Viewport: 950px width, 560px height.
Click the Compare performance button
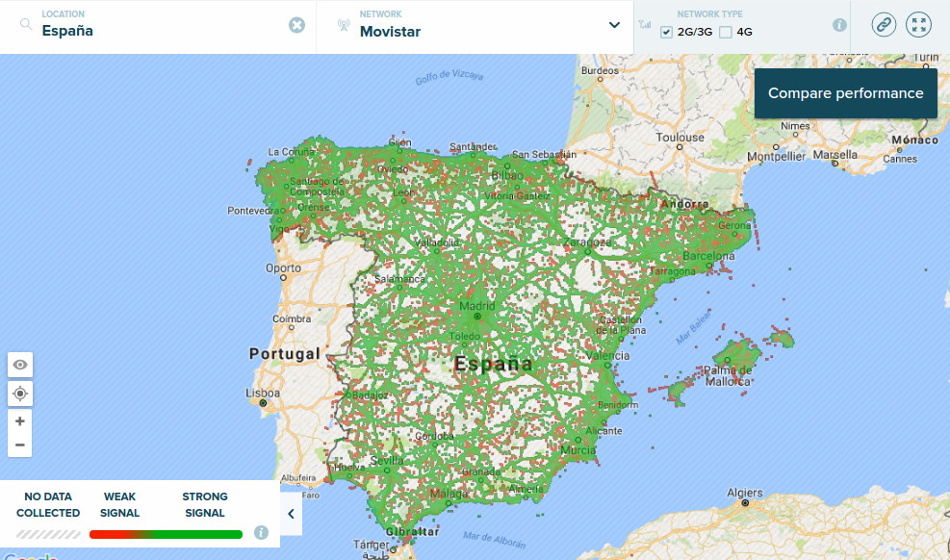[846, 93]
